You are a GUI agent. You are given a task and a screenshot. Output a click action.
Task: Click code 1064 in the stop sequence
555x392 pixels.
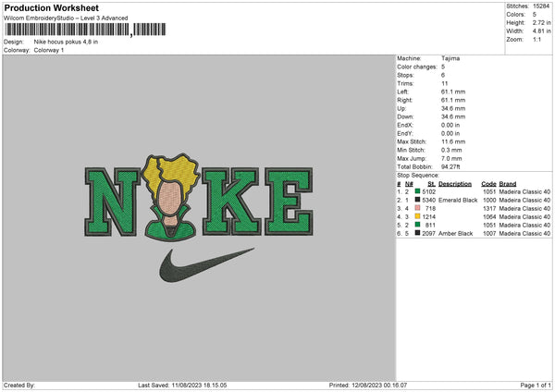pyautogui.click(x=489, y=216)
